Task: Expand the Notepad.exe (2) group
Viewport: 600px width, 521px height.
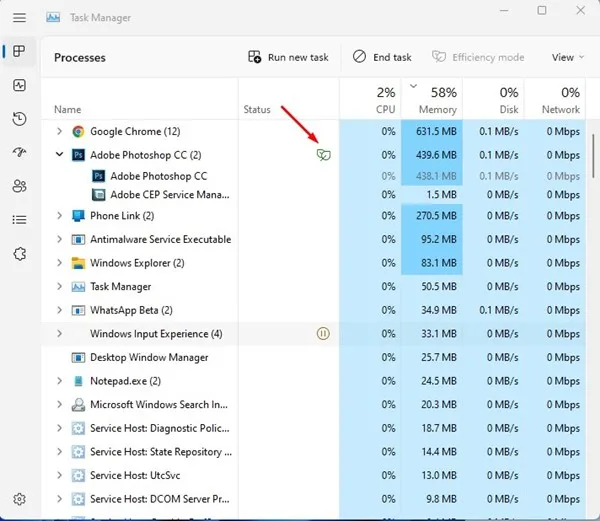Action: click(59, 381)
